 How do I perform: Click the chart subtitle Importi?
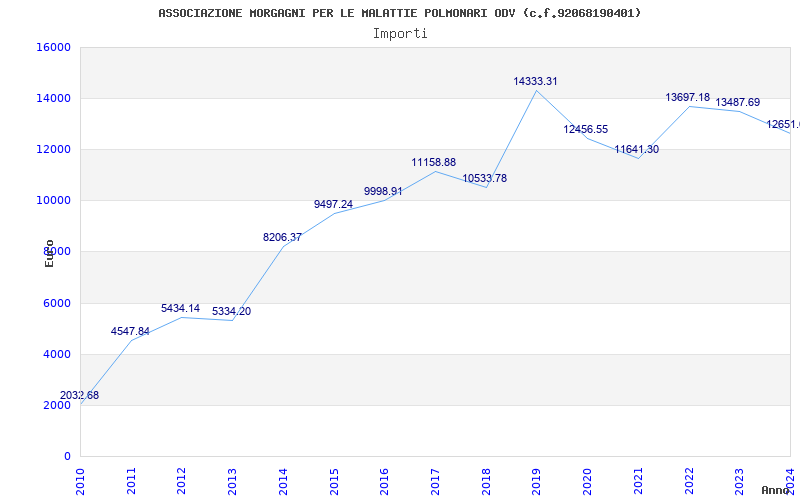[x=400, y=34]
